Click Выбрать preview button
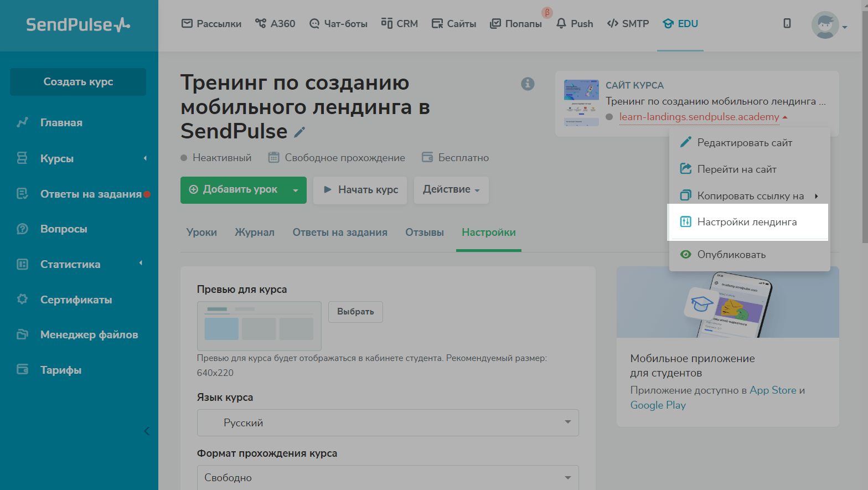Screen dimensions: 868x490 click(355, 312)
